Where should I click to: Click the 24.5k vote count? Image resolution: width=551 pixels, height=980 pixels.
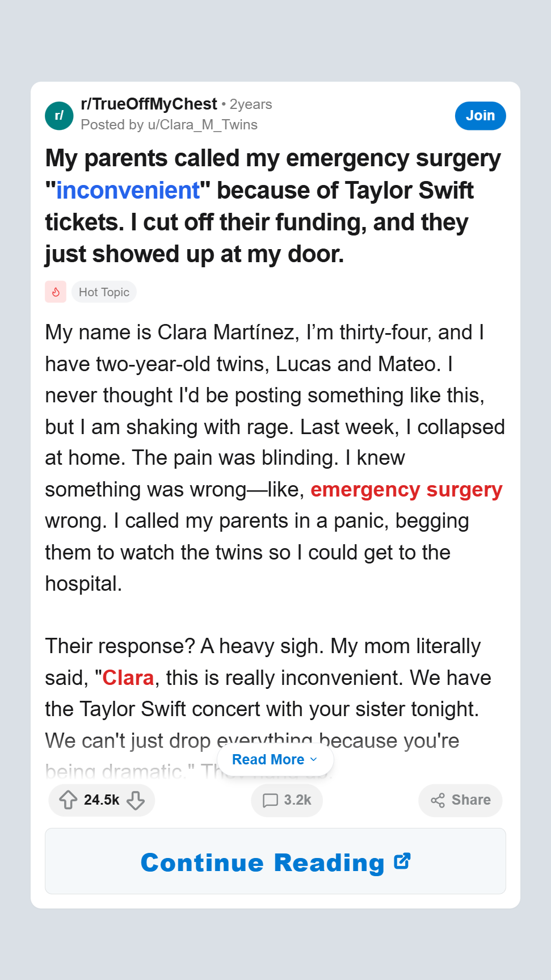tap(102, 800)
